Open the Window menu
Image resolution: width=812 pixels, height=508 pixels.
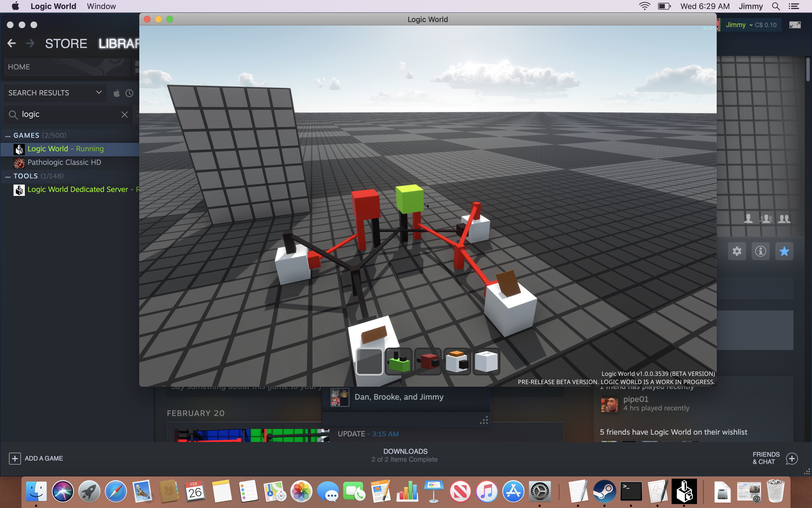point(101,6)
